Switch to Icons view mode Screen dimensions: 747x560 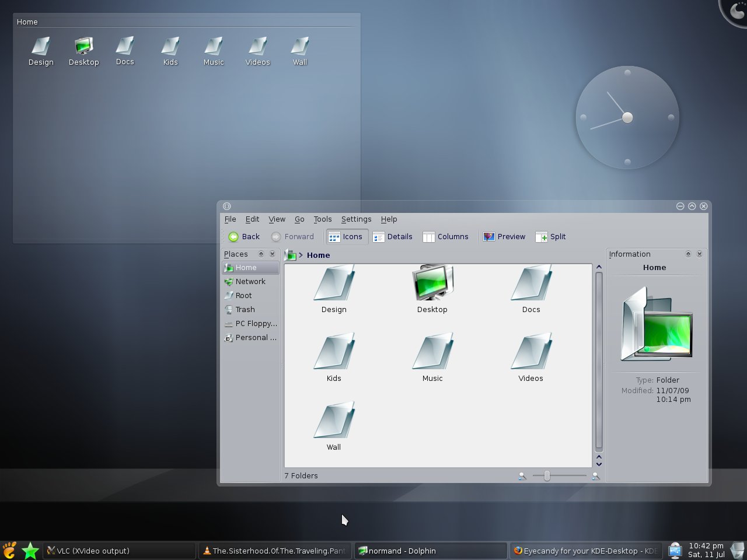(x=346, y=237)
